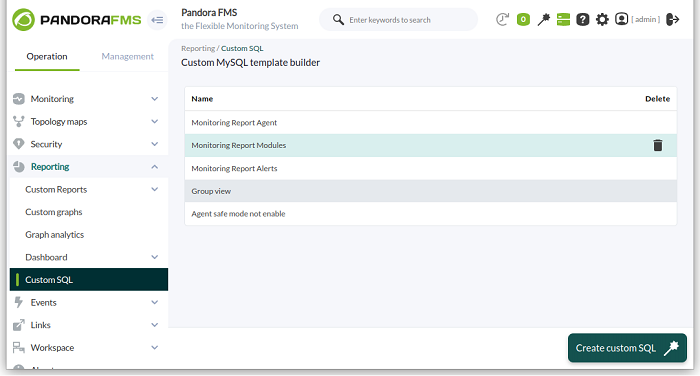Open the green server status icon

click(x=563, y=19)
